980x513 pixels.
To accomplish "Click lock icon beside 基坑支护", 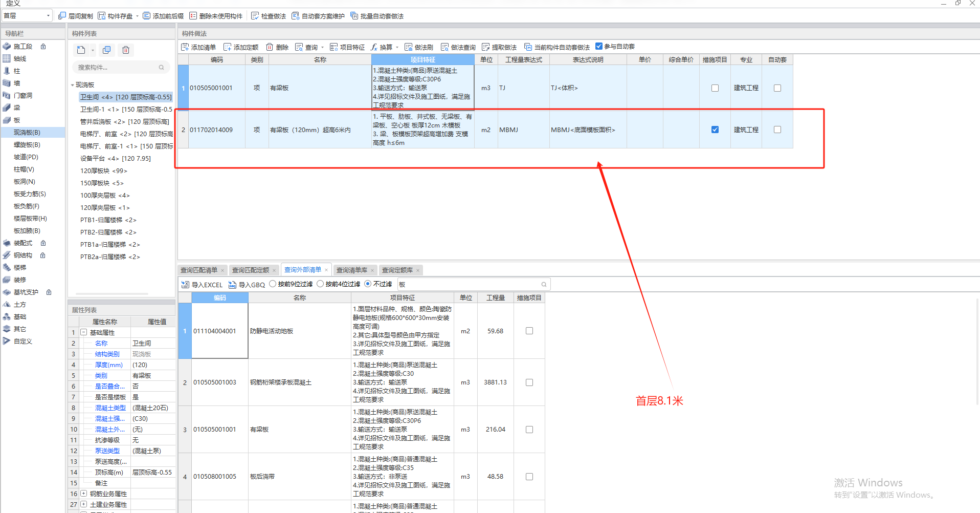I will (49, 292).
